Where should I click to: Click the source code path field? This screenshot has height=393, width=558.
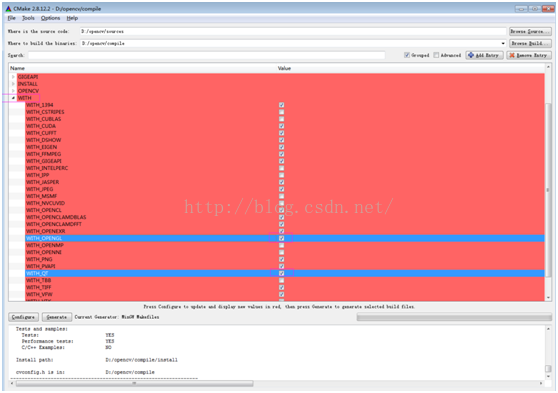click(x=293, y=31)
